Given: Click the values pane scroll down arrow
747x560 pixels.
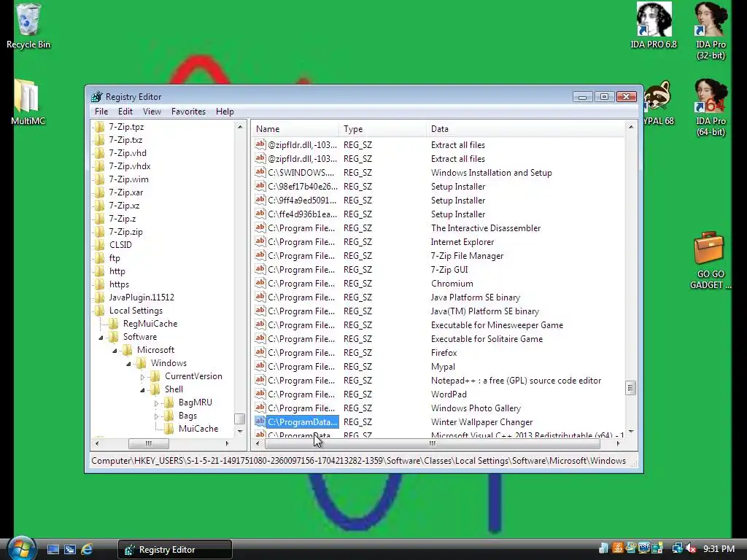Looking at the screenshot, I should tap(631, 432).
